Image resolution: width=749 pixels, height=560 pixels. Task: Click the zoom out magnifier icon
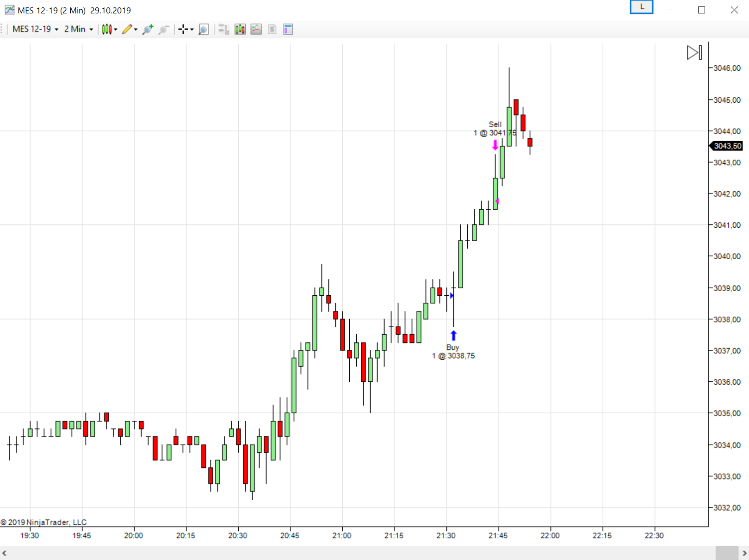(164, 30)
